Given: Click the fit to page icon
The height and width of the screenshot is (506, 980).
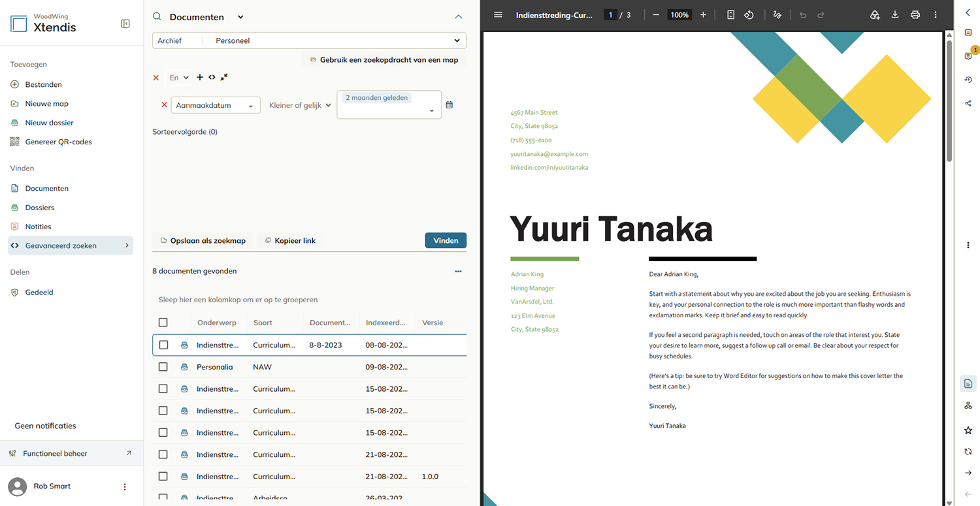Looking at the screenshot, I should coord(731,14).
